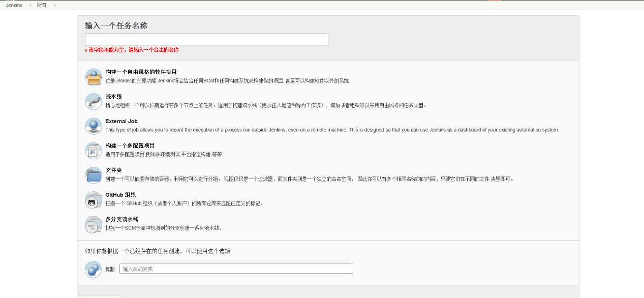This screenshot has width=644, height=298.
Task: Click the 复制 label text
Action: point(110,269)
